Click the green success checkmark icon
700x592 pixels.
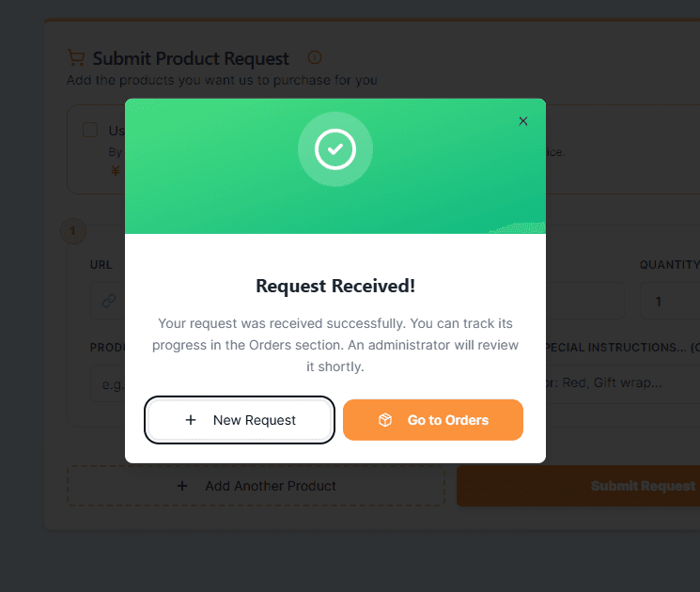pos(335,149)
